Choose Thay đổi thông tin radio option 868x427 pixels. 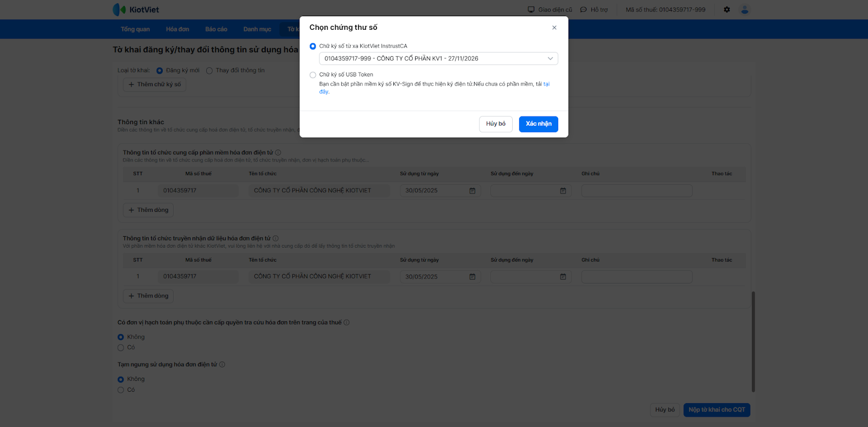209,71
